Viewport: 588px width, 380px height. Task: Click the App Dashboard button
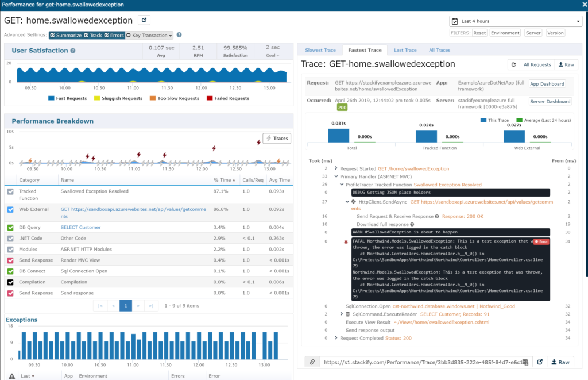point(547,83)
